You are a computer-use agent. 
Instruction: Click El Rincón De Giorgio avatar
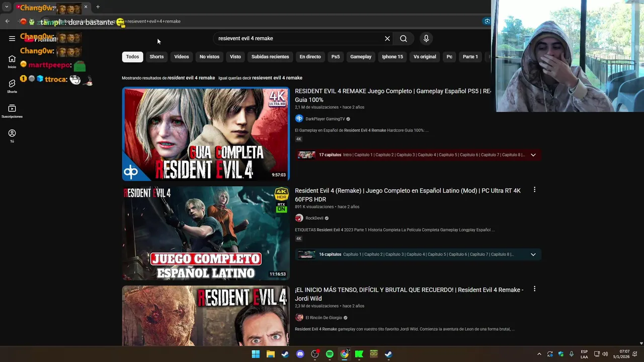(x=299, y=318)
